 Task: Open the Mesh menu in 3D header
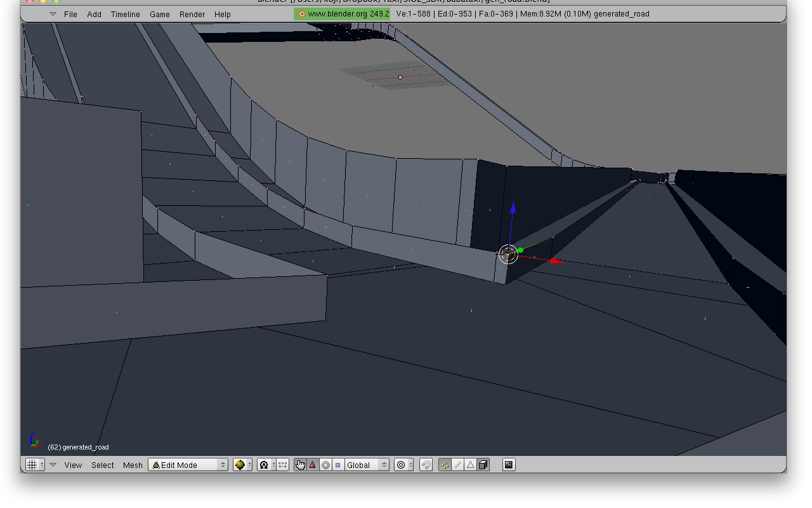click(133, 465)
